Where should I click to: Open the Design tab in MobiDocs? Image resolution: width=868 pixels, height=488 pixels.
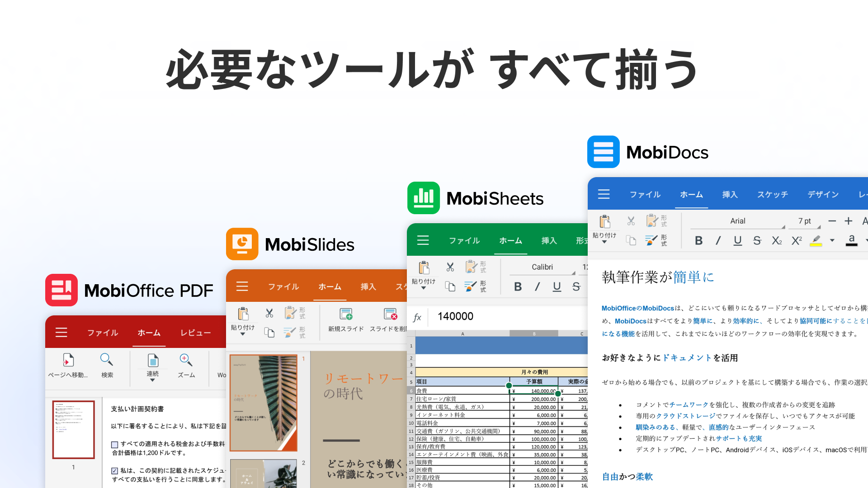(x=823, y=194)
